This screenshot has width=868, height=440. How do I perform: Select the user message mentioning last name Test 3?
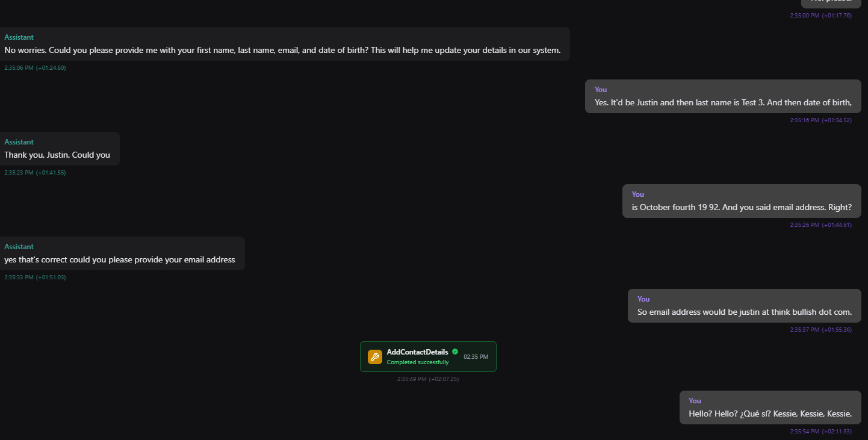tap(723, 96)
